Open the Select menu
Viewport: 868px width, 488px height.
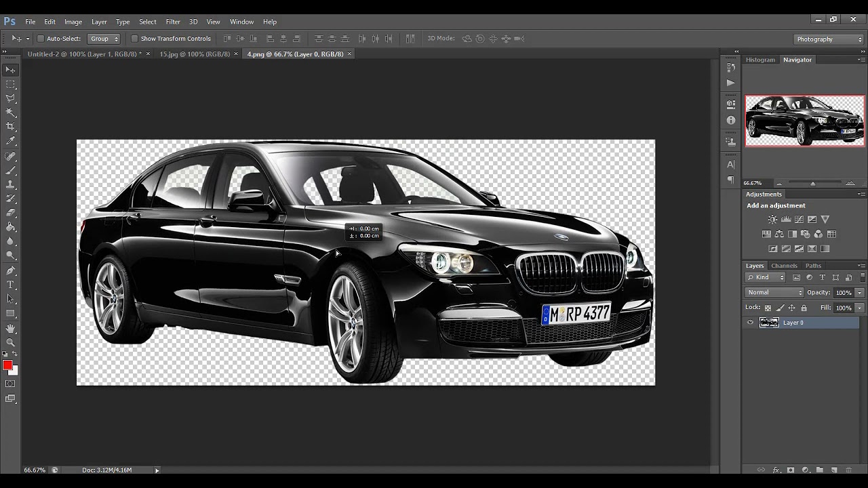pyautogui.click(x=147, y=22)
